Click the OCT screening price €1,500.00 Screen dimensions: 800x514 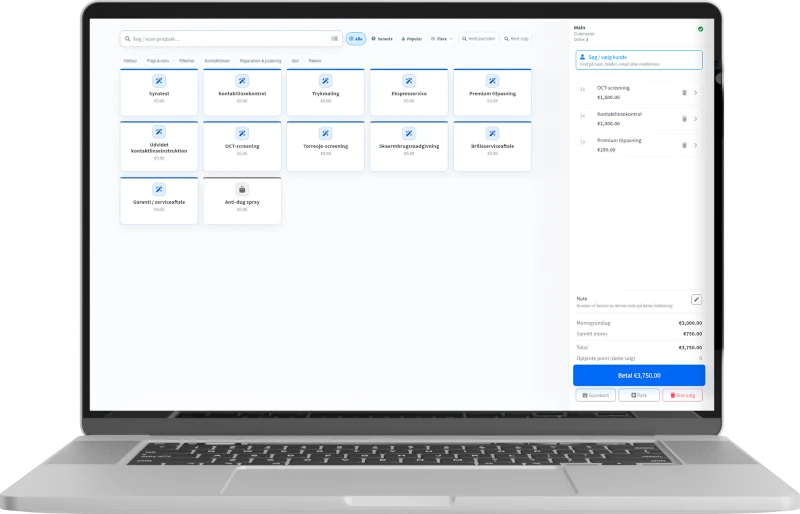(609, 97)
